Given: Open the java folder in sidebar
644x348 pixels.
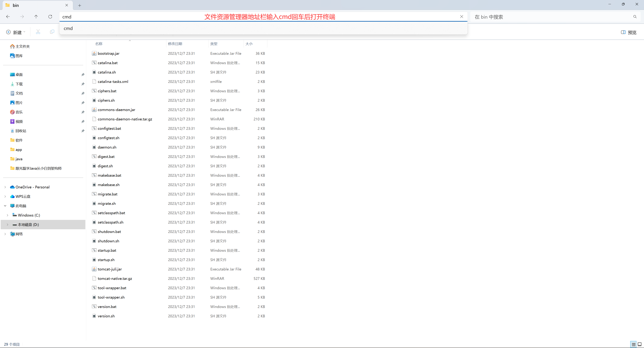Looking at the screenshot, I should point(16,159).
